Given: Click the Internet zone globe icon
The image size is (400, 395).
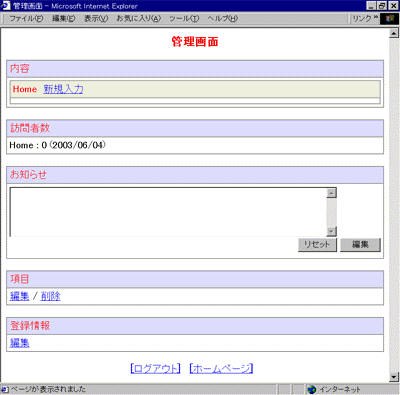Looking at the screenshot, I should (x=312, y=389).
